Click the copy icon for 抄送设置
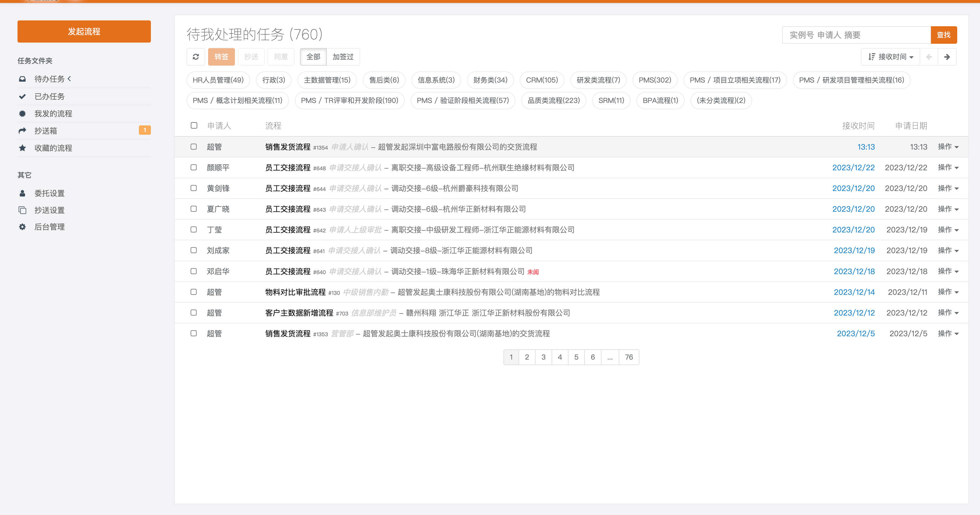 (x=22, y=210)
